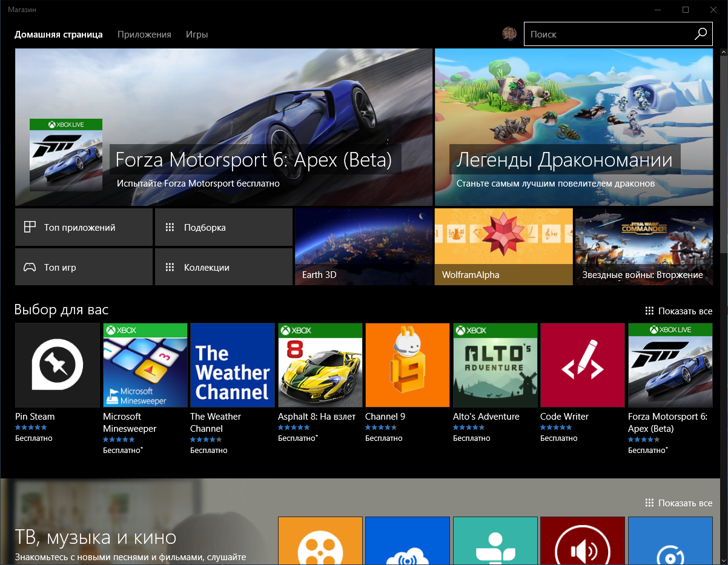
Task: Open The Weather Channel app icon
Action: [233, 365]
